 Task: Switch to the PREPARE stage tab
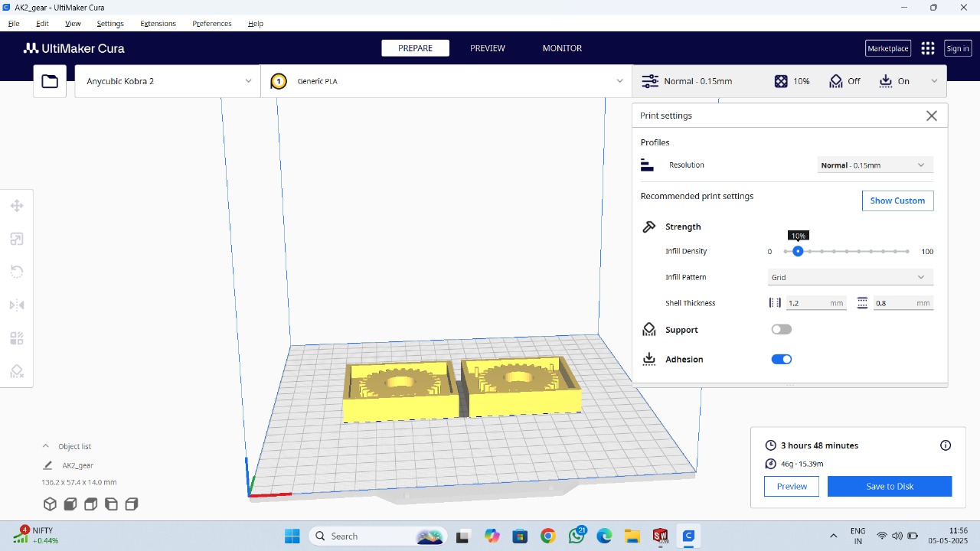(415, 48)
